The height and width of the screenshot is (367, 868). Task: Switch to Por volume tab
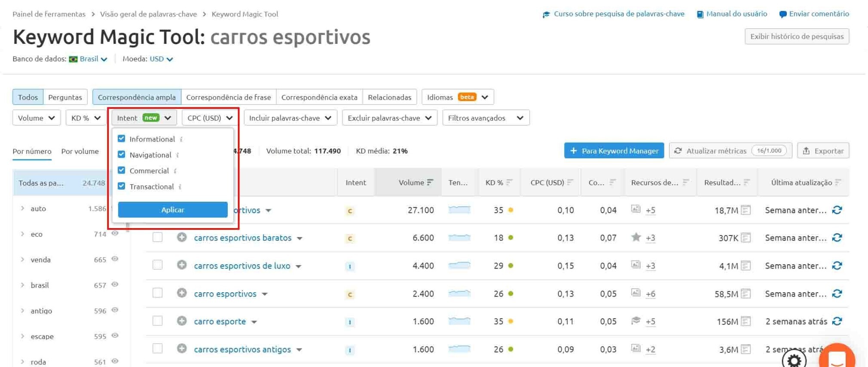point(80,151)
